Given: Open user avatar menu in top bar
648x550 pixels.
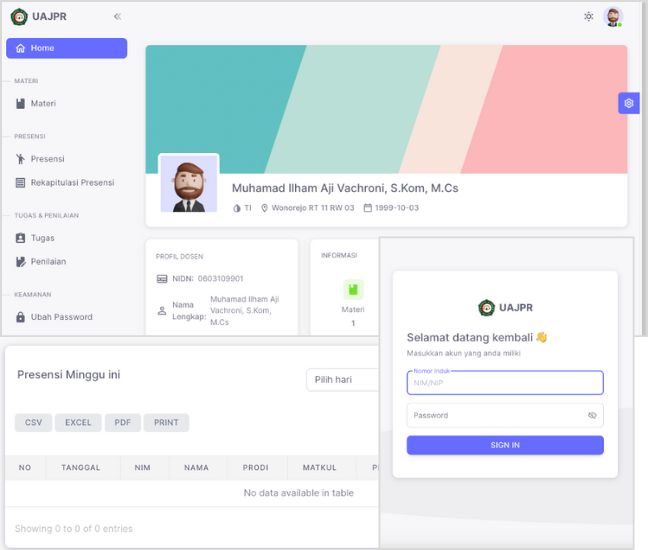Looking at the screenshot, I should [x=613, y=16].
